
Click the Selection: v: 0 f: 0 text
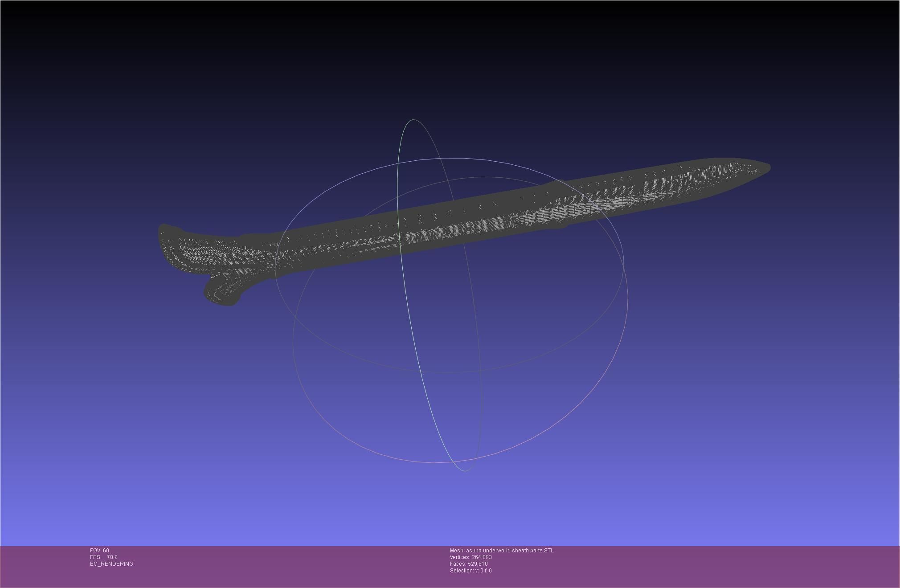pyautogui.click(x=470, y=571)
